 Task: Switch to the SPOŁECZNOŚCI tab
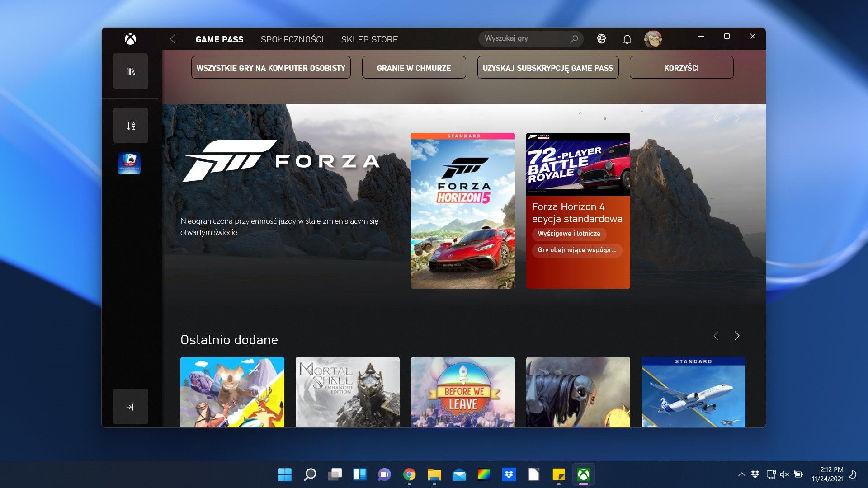coord(292,39)
